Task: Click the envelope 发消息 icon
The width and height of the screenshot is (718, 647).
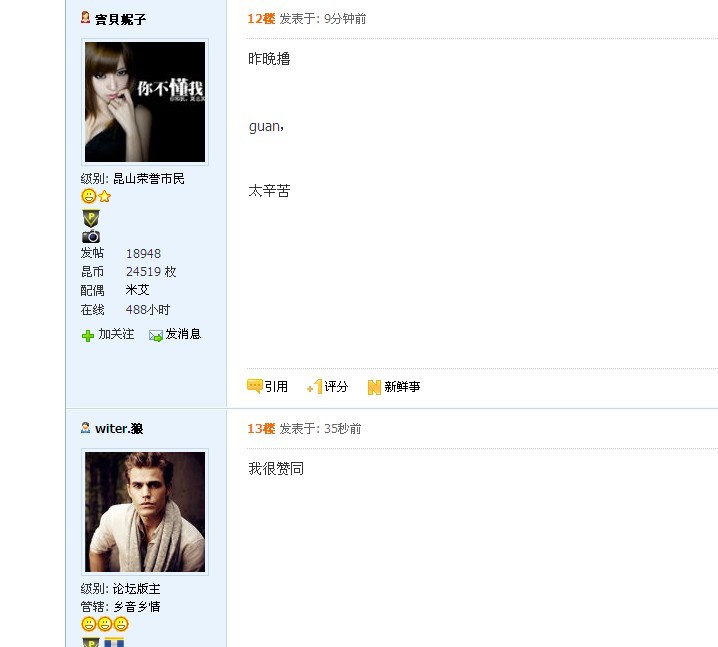Action: 156,336
